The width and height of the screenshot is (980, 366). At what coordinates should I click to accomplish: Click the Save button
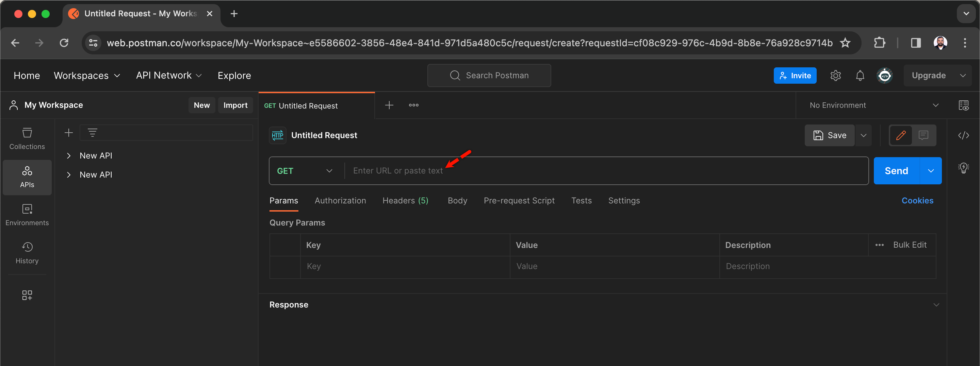click(x=829, y=135)
